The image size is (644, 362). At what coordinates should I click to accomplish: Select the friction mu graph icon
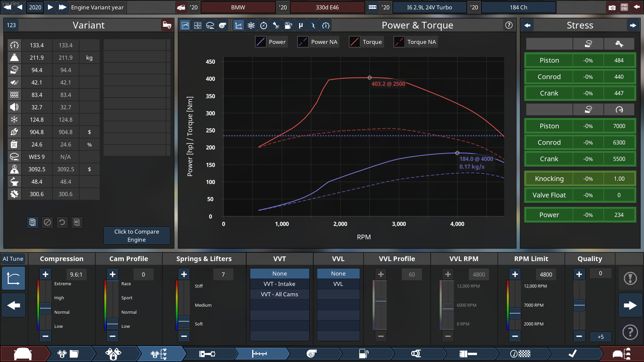point(301,25)
